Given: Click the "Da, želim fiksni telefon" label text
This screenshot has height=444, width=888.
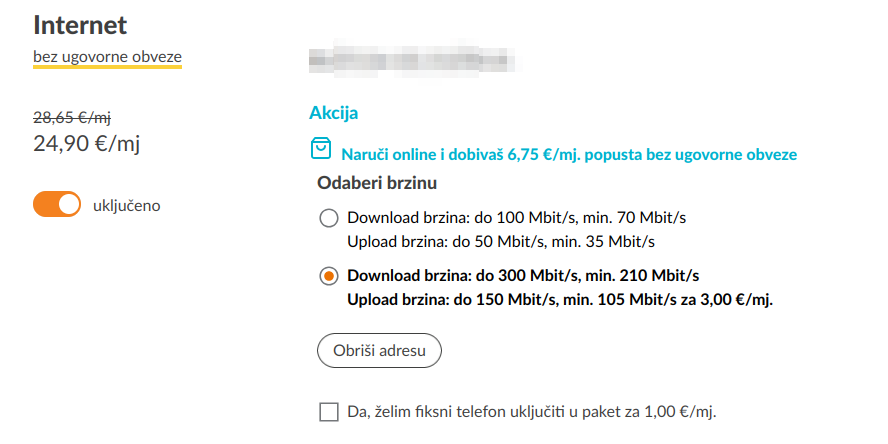Looking at the screenshot, I should pos(532,411).
